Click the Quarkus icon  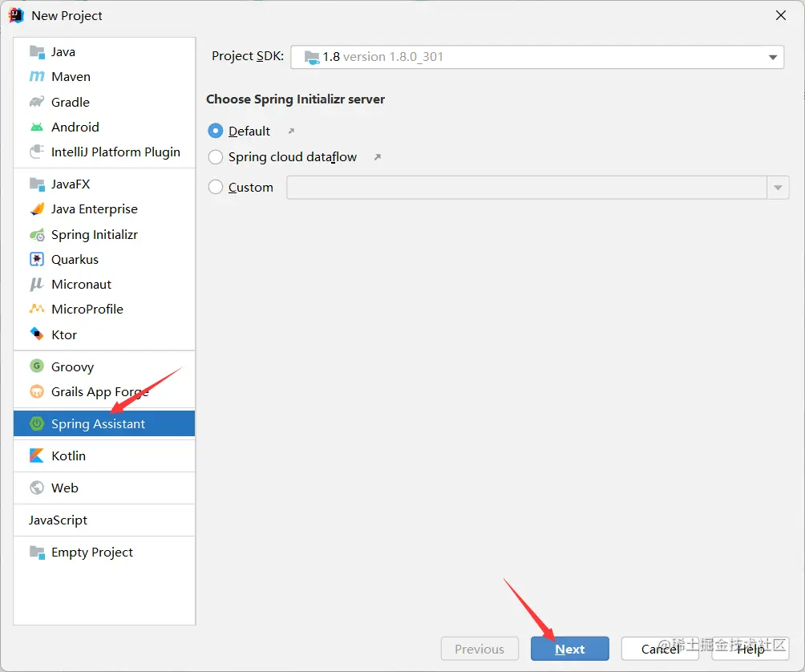(x=37, y=259)
